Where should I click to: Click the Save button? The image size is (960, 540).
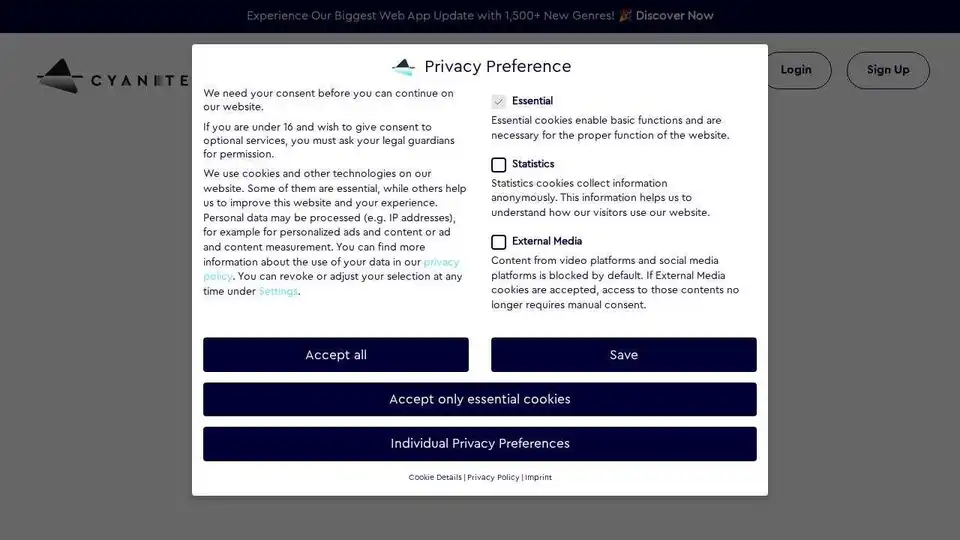tap(623, 354)
